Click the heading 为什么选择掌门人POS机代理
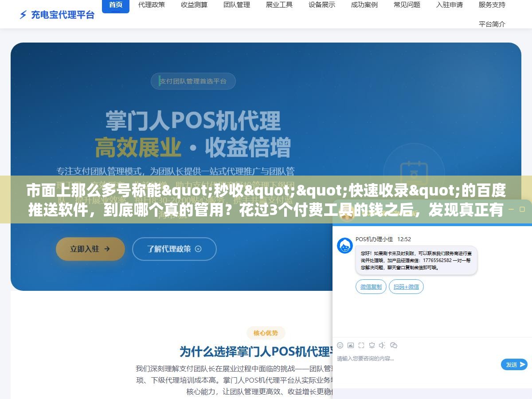The width and height of the screenshot is (532, 399). pyautogui.click(x=256, y=352)
